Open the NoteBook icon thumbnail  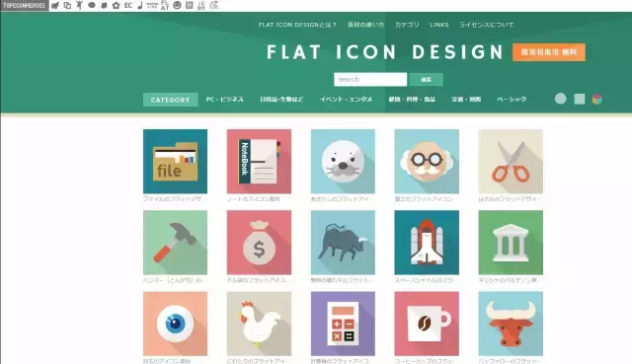coord(259,162)
